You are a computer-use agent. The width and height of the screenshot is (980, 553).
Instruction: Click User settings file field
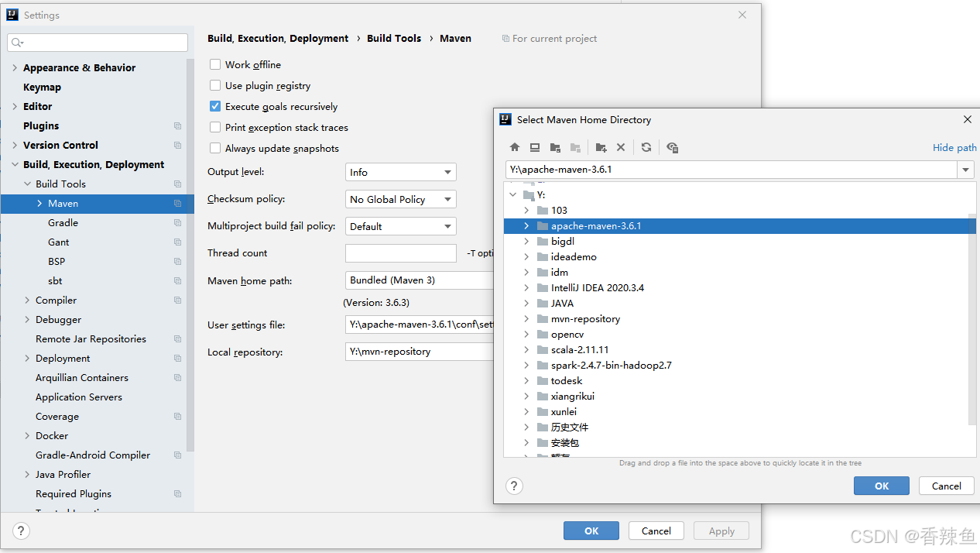tap(420, 325)
